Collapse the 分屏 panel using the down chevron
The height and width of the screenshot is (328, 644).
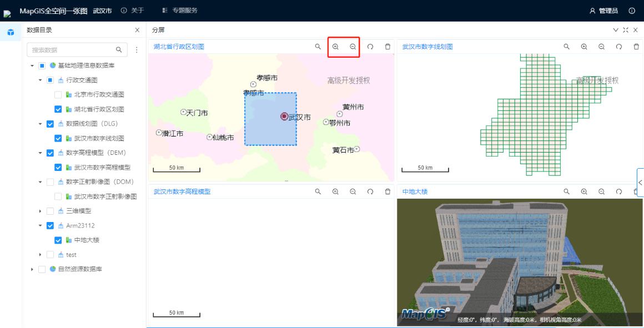pyautogui.click(x=616, y=30)
